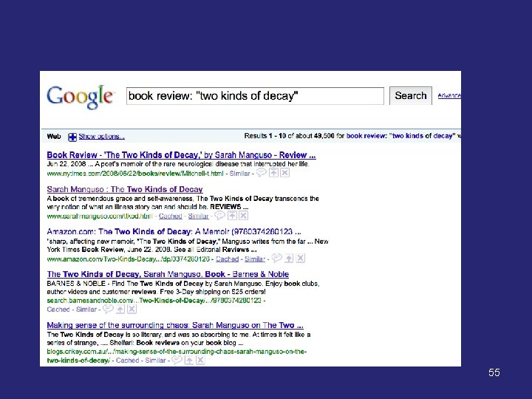The height and width of the screenshot is (399, 532).
Task: Click promote arrow icon on sarahmanguso.com result
Action: [x=232, y=216]
